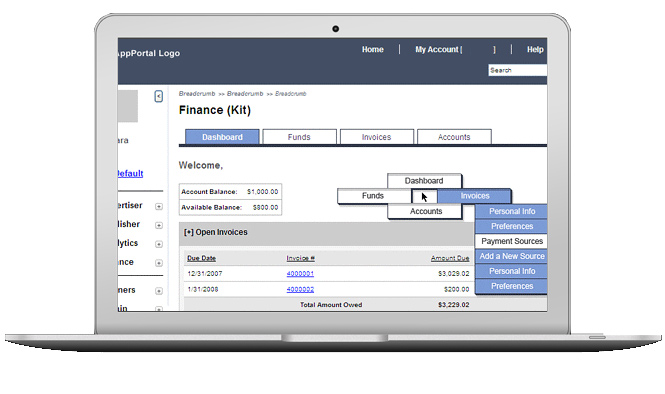Choose Add a New Source submenu item
Screen dimensions: 665x394
coord(511,256)
